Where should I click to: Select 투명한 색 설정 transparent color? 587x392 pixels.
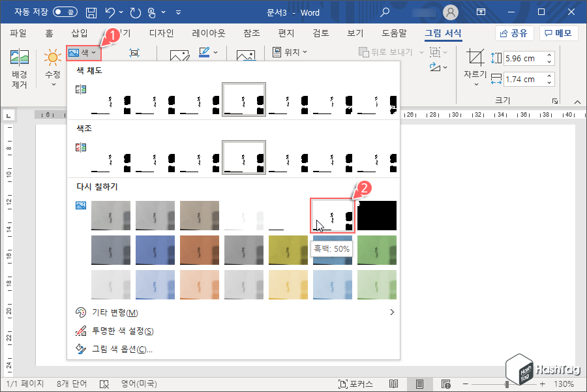(x=233, y=331)
